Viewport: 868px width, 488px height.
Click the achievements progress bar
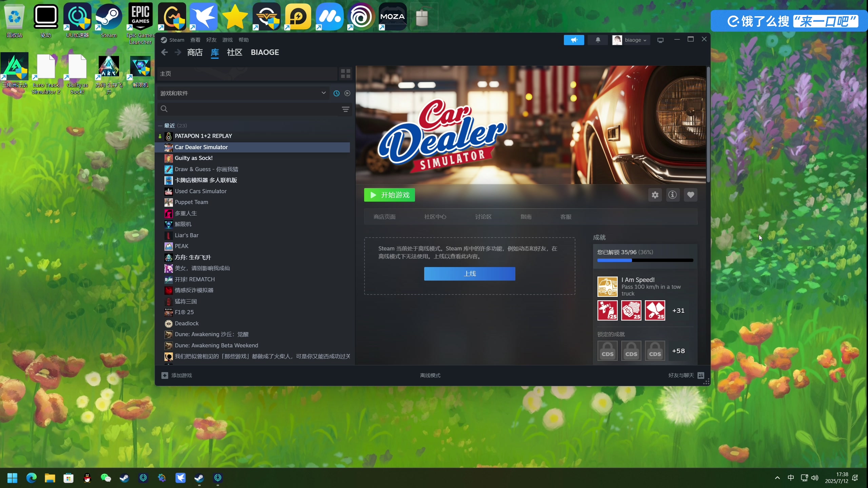pyautogui.click(x=645, y=260)
